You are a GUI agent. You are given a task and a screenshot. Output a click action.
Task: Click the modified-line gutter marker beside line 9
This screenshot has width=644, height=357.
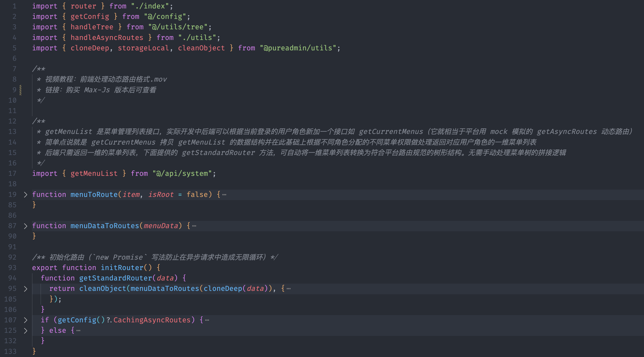point(21,90)
